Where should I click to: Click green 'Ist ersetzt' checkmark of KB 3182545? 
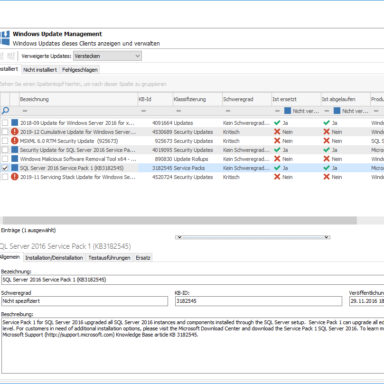(277, 168)
